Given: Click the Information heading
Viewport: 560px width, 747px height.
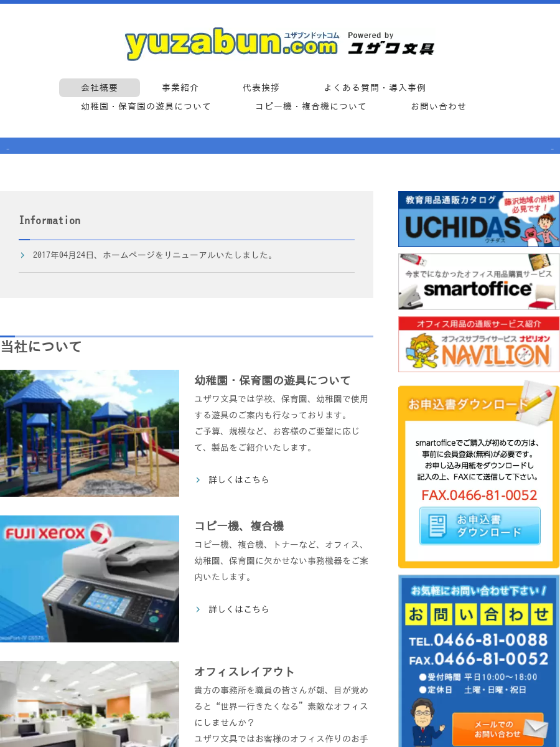Looking at the screenshot, I should click(50, 220).
